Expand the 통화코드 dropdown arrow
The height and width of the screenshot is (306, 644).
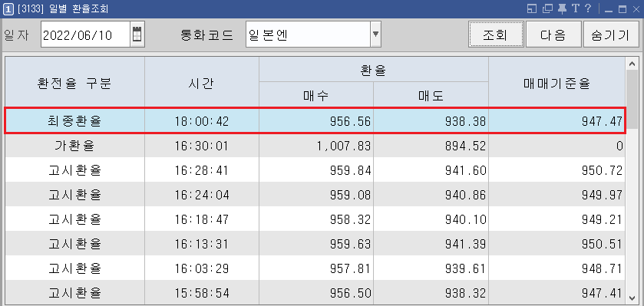(x=375, y=35)
